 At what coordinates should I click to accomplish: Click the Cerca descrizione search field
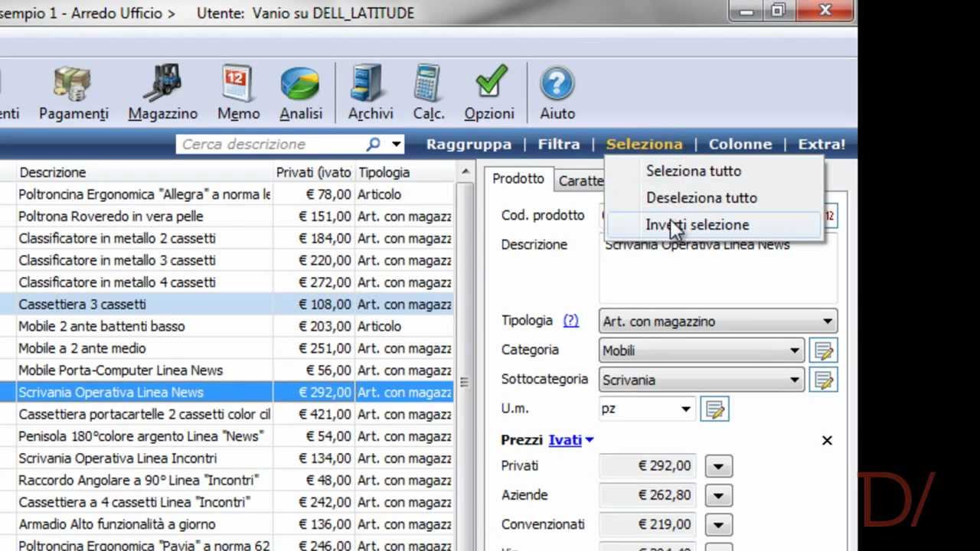click(x=272, y=144)
